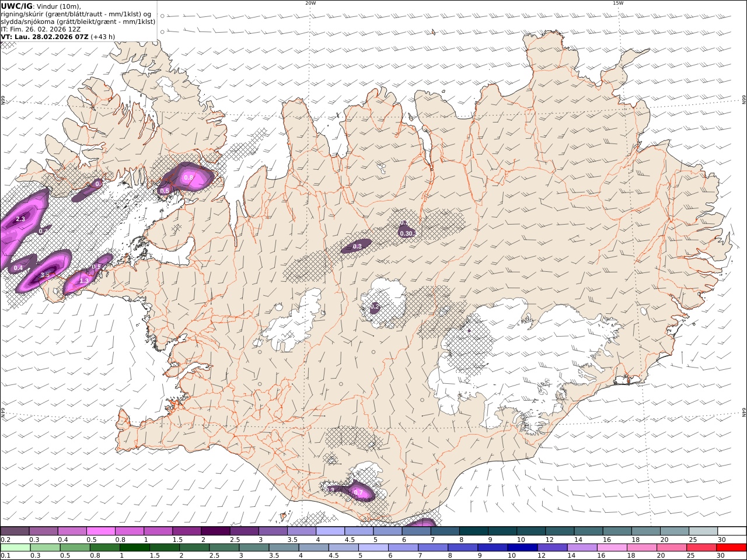Select the 7 swatch in the upper snow legend
This screenshot has height=560, width=747.
pyautogui.click(x=445, y=531)
